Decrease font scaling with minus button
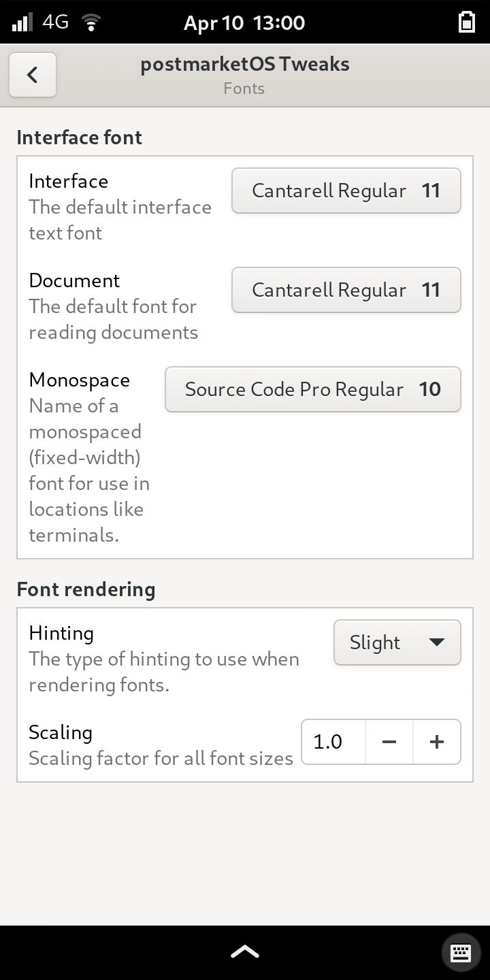 (389, 742)
